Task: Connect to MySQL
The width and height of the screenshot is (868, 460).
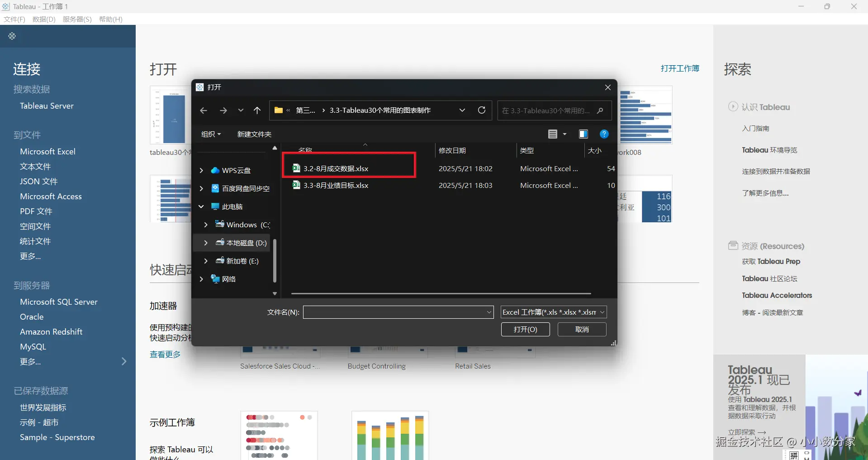Action: click(x=33, y=346)
